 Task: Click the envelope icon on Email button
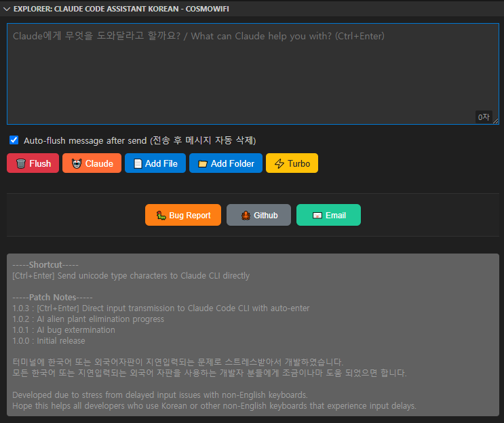click(x=317, y=216)
